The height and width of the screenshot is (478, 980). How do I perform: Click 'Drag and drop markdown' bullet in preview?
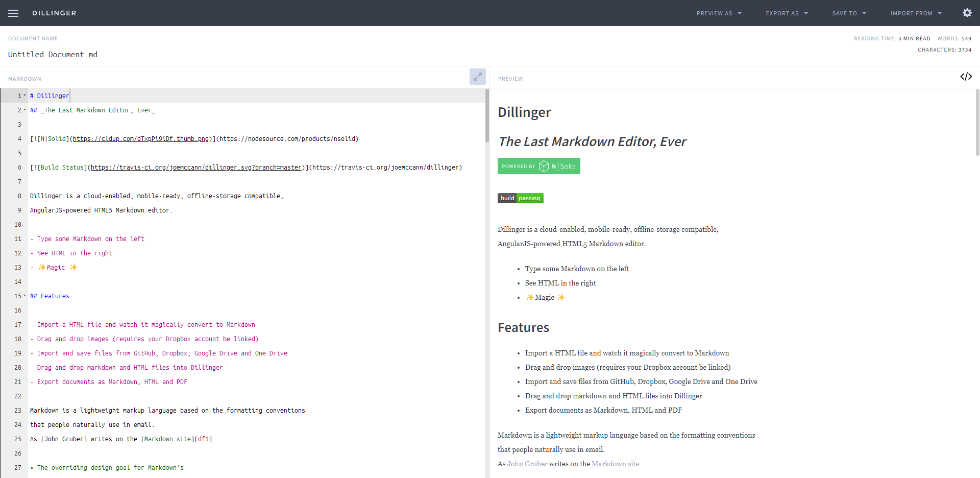(x=614, y=396)
